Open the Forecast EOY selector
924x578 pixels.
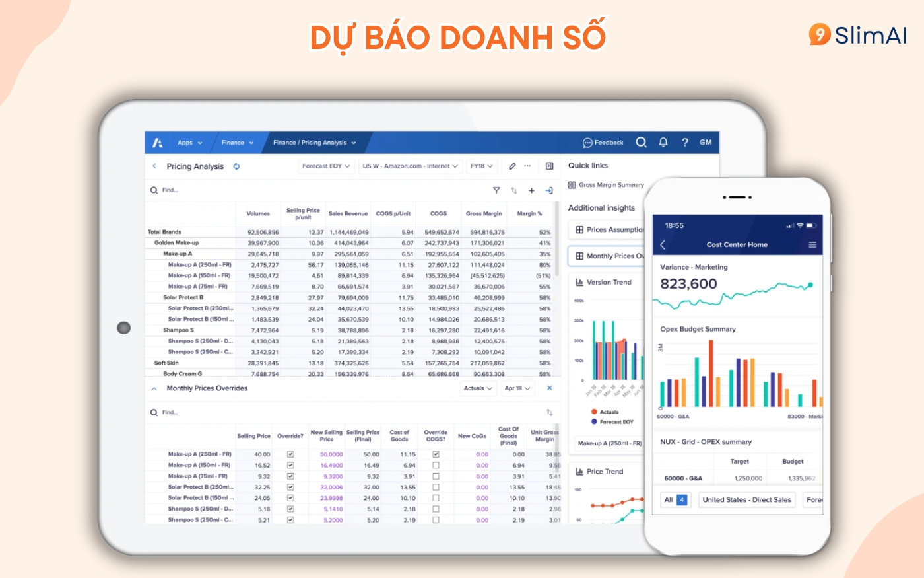[327, 166]
